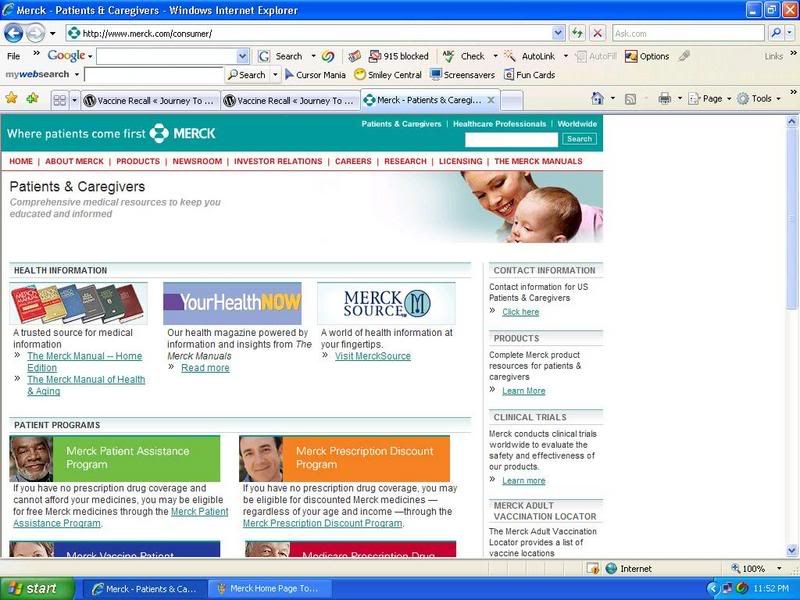Image resolution: width=800 pixels, height=600 pixels.
Task: Stop loading with the red X icon
Action: pos(597,34)
